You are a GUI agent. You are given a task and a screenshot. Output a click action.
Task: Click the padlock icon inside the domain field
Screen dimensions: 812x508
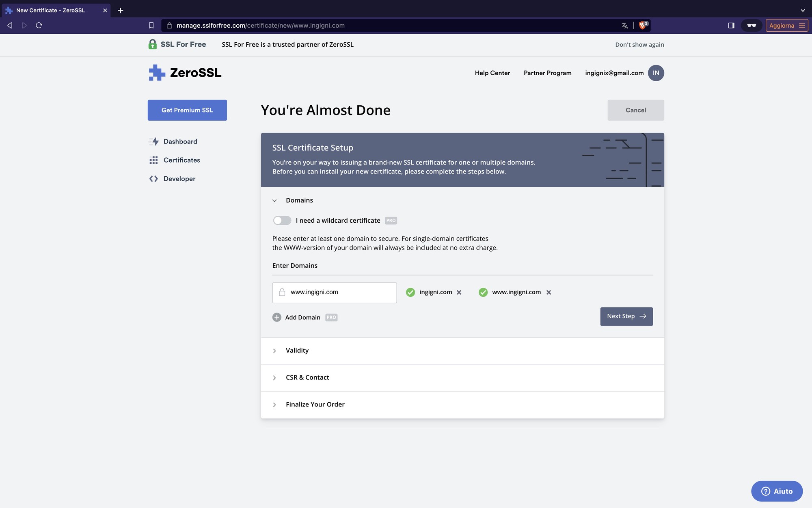pos(282,292)
